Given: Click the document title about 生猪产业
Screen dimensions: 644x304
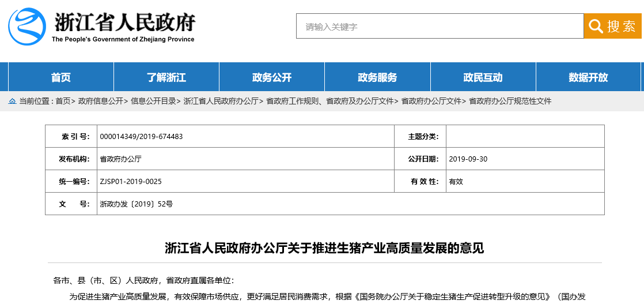Looking at the screenshot, I should click(x=324, y=249).
